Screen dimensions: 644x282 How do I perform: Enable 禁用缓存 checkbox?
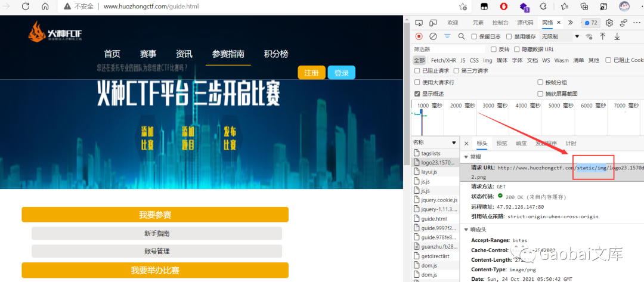509,36
